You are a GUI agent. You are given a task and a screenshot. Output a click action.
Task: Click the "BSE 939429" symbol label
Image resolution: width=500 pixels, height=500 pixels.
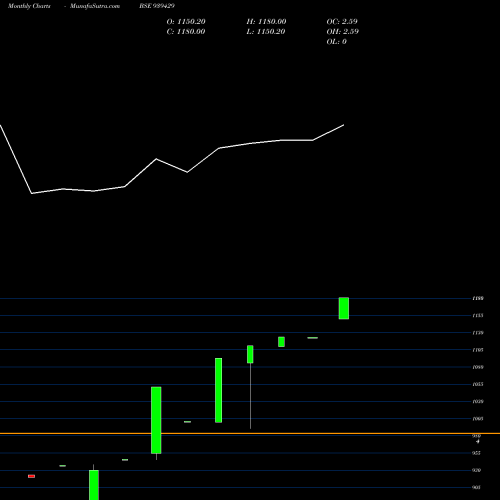pos(157,6)
